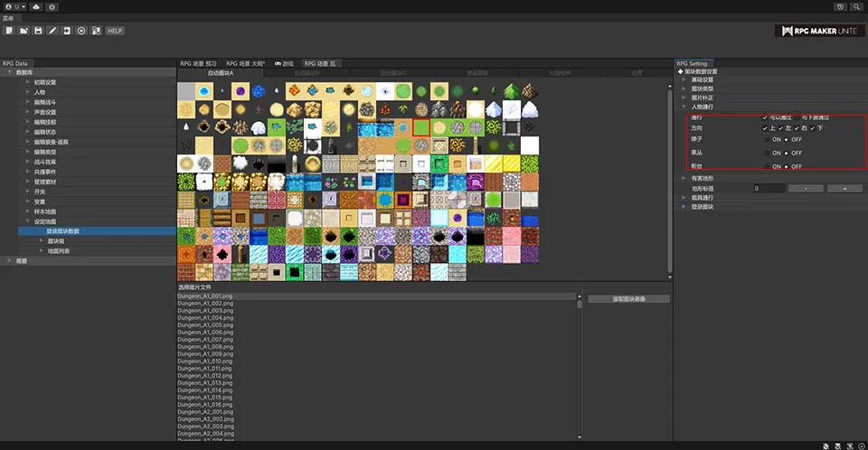The height and width of the screenshot is (450, 868).
Task: Click the HELP button
Action: click(115, 31)
